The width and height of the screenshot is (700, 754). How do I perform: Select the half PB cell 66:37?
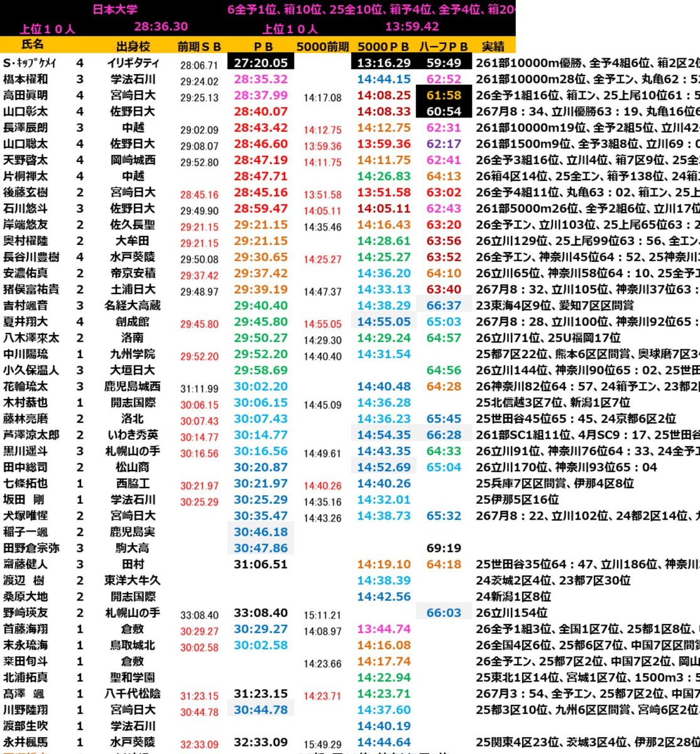tap(444, 305)
